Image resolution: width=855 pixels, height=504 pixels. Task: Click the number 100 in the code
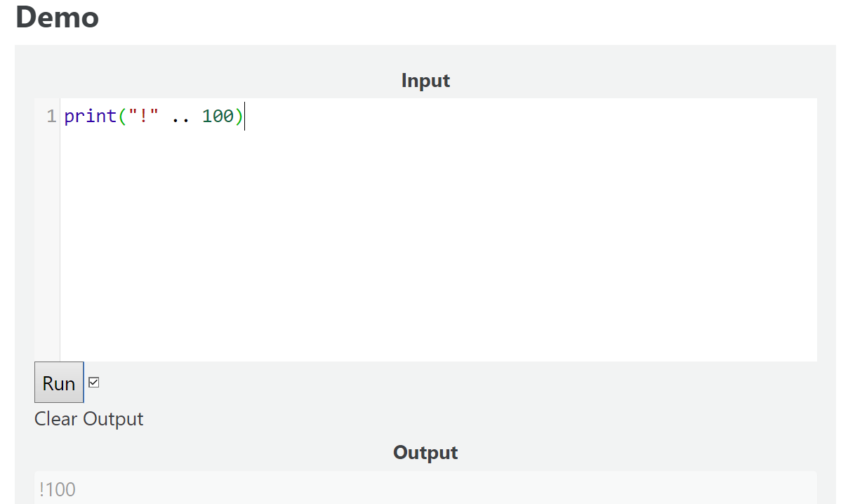tap(218, 117)
